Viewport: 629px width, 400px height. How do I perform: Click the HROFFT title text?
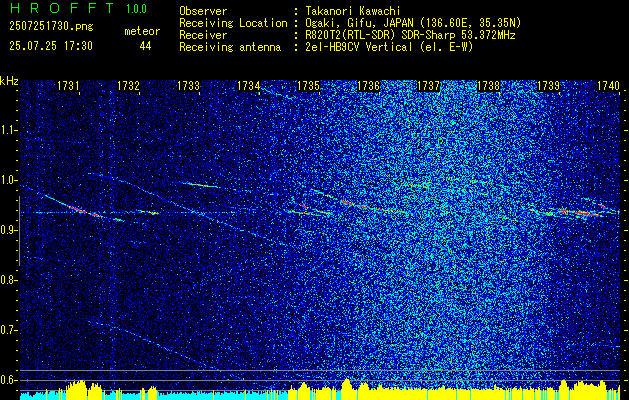tap(62, 8)
